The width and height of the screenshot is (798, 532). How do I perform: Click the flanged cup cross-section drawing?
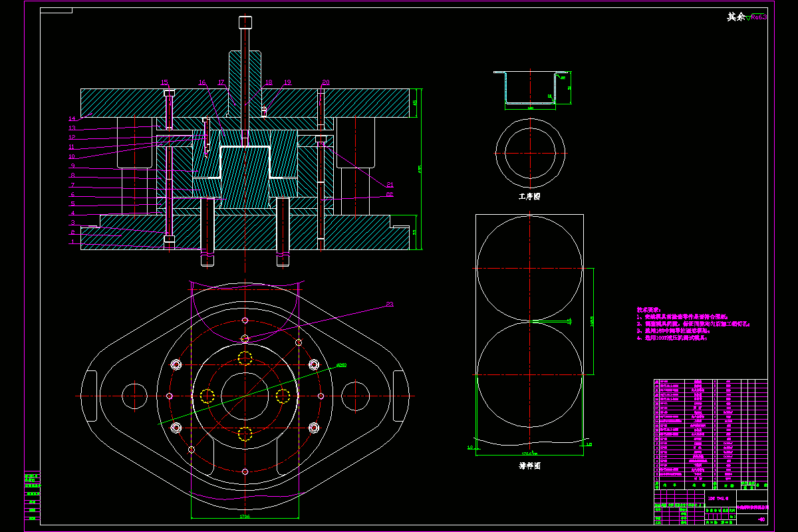click(531, 87)
